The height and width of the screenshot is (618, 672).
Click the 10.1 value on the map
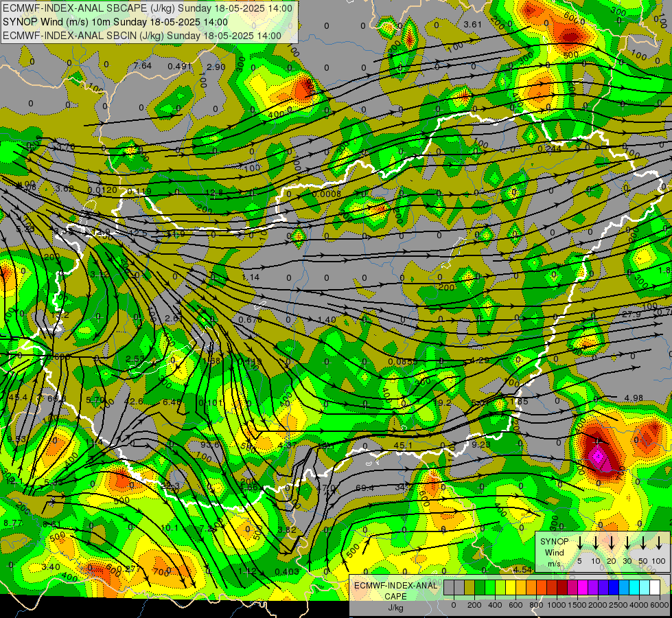[x=170, y=527]
